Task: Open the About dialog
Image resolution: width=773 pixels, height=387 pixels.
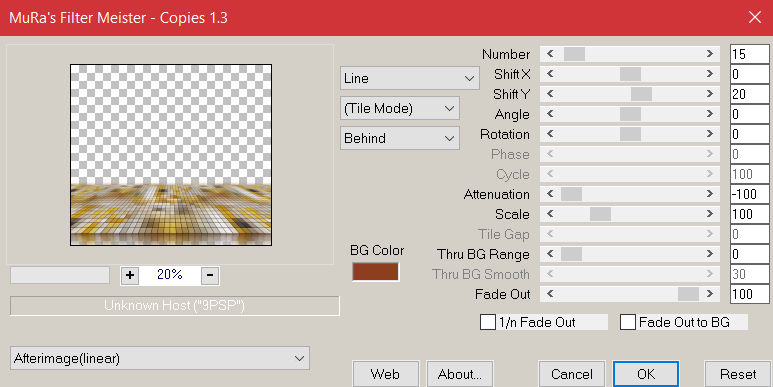Action: 459,374
